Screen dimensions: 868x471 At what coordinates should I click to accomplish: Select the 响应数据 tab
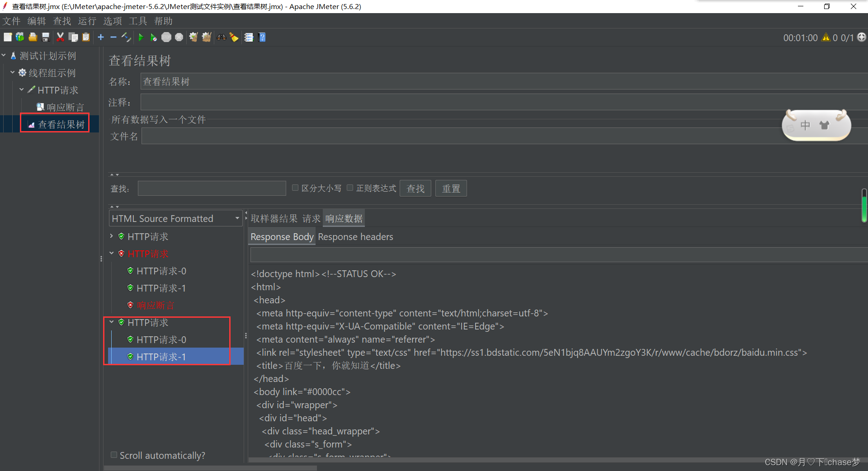point(344,219)
